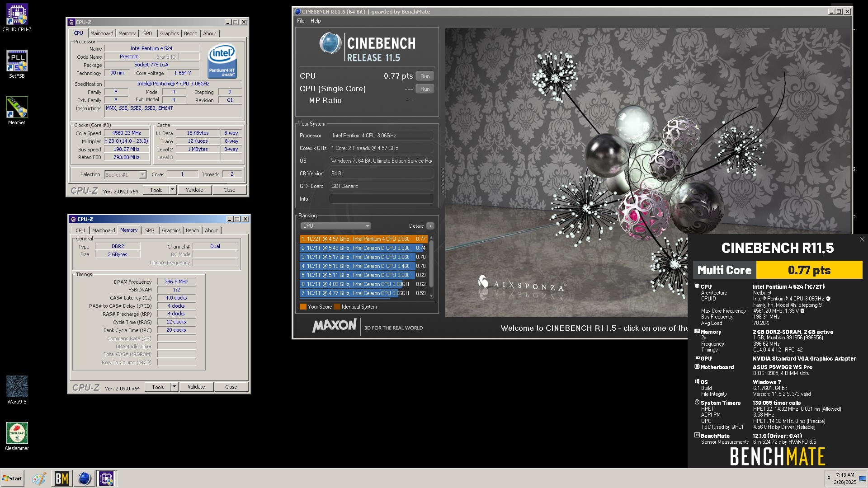Image resolution: width=868 pixels, height=488 pixels.
Task: Click the Identical System color swatch
Action: coord(337,307)
